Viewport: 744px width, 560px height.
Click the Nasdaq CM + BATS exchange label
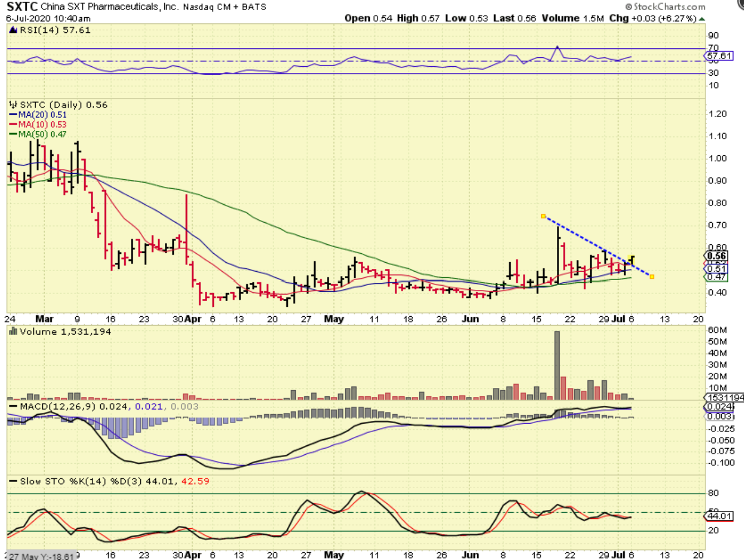point(224,7)
